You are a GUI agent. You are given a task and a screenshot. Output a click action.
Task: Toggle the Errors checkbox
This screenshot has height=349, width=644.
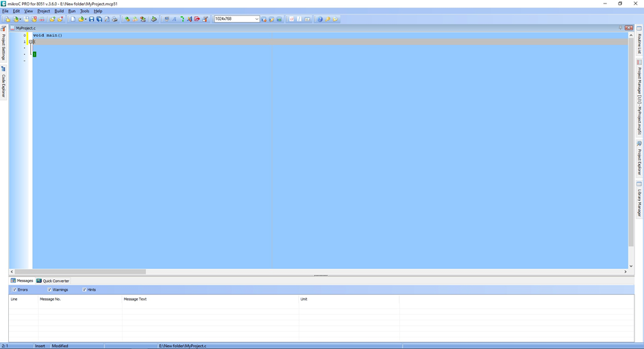[x=14, y=289]
